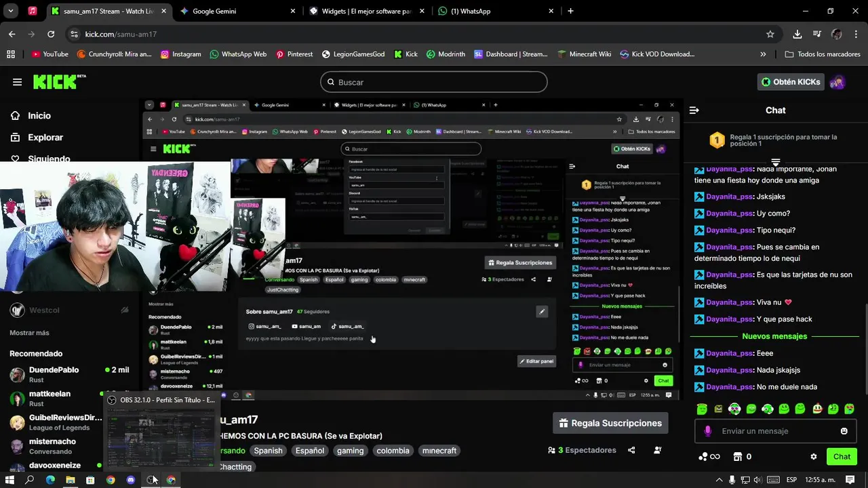Open the Kick hamburger sidebar menu

(x=17, y=82)
